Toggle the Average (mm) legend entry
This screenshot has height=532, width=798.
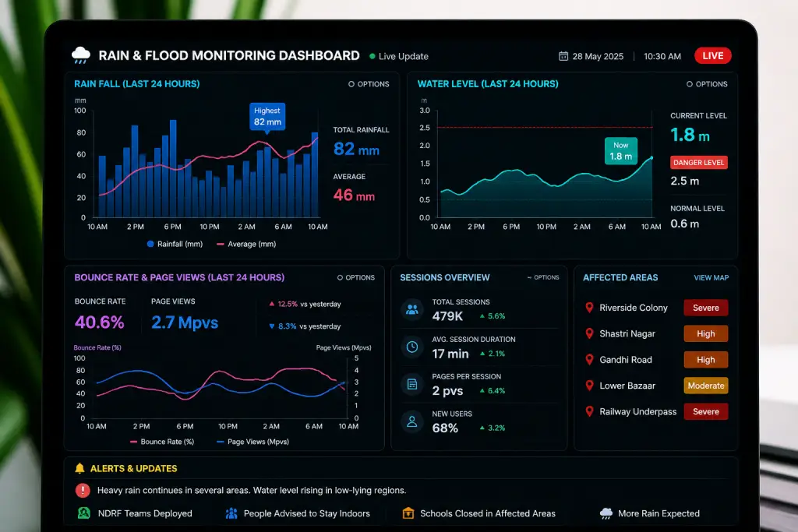point(246,244)
